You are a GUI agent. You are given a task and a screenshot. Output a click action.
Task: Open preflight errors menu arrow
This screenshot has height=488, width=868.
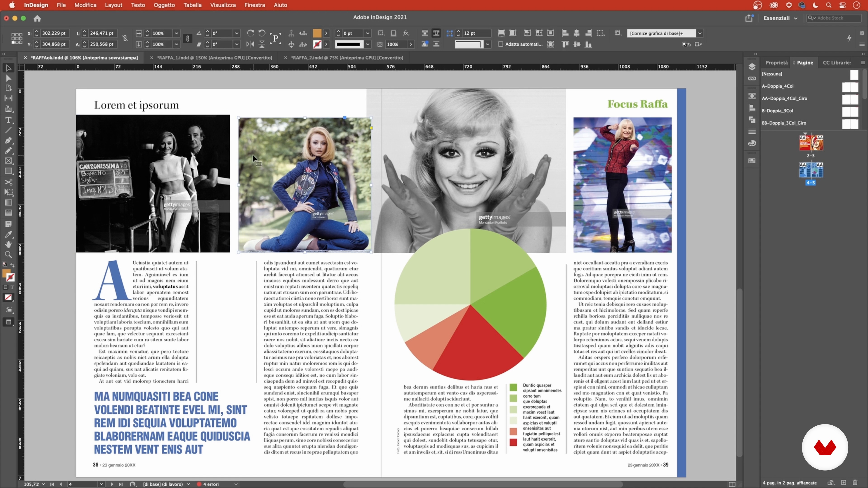click(236, 484)
